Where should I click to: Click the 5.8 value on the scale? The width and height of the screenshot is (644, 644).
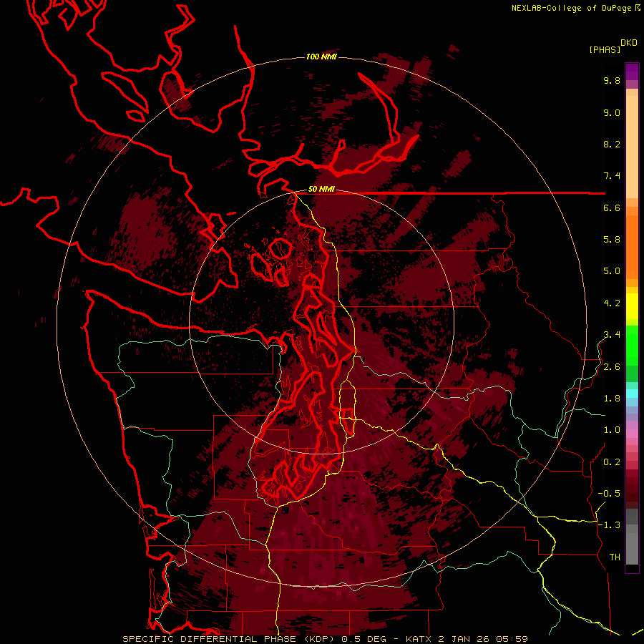612,240
